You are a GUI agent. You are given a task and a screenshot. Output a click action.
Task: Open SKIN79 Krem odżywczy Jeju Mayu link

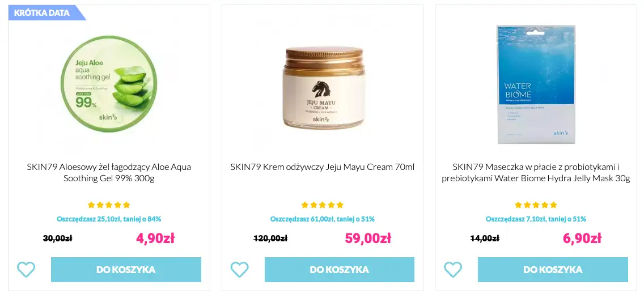click(x=322, y=167)
